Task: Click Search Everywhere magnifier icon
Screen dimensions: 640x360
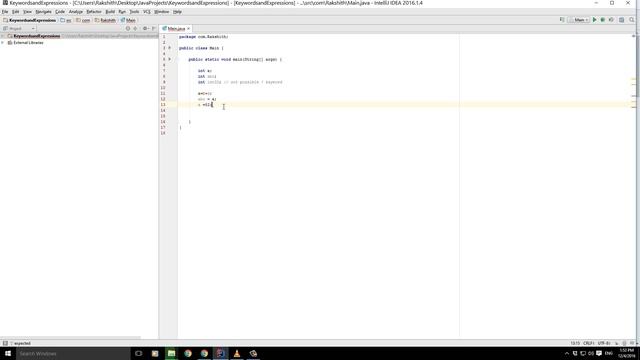Action: coord(632,20)
